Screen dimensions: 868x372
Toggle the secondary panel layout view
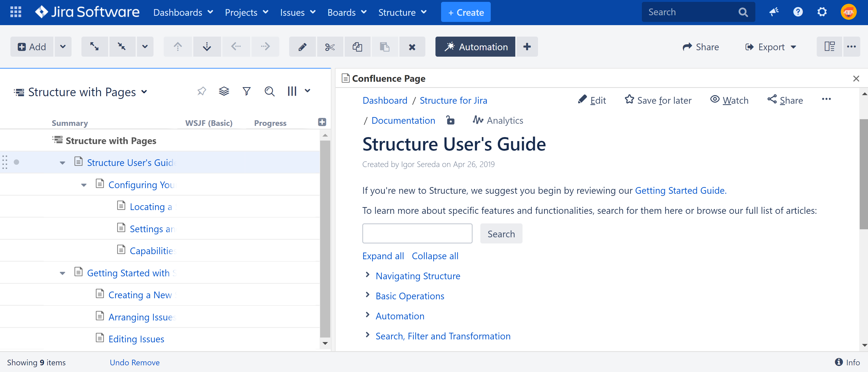click(829, 46)
